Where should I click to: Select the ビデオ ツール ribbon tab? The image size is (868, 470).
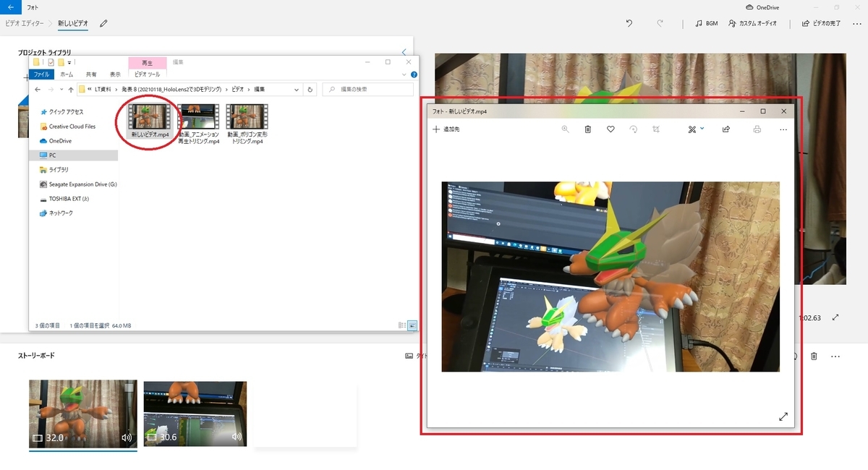click(x=148, y=74)
